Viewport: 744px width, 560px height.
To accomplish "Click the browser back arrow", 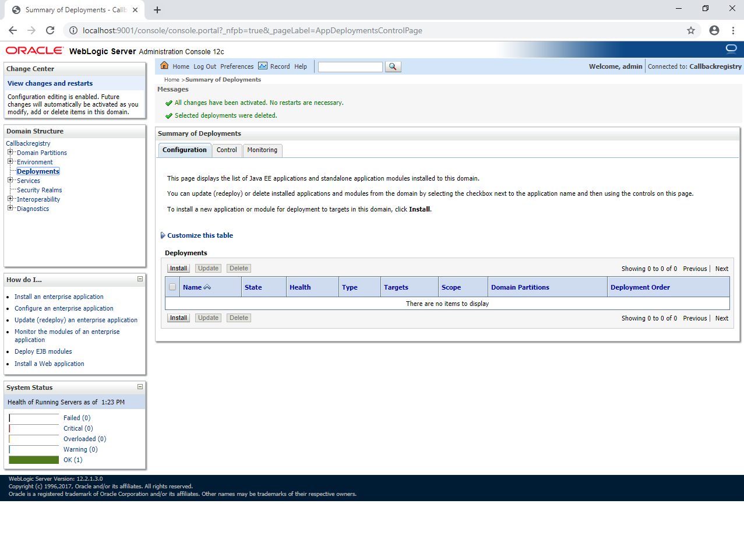I will click(13, 30).
